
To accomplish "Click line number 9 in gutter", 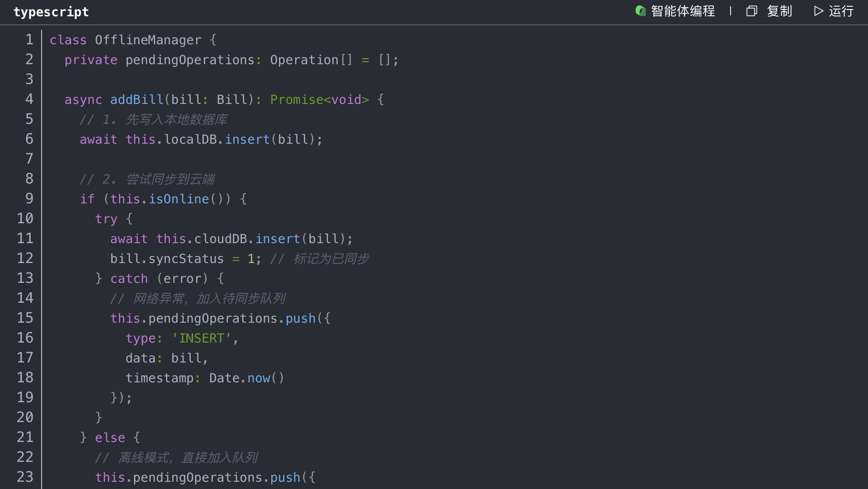I will (29, 199).
